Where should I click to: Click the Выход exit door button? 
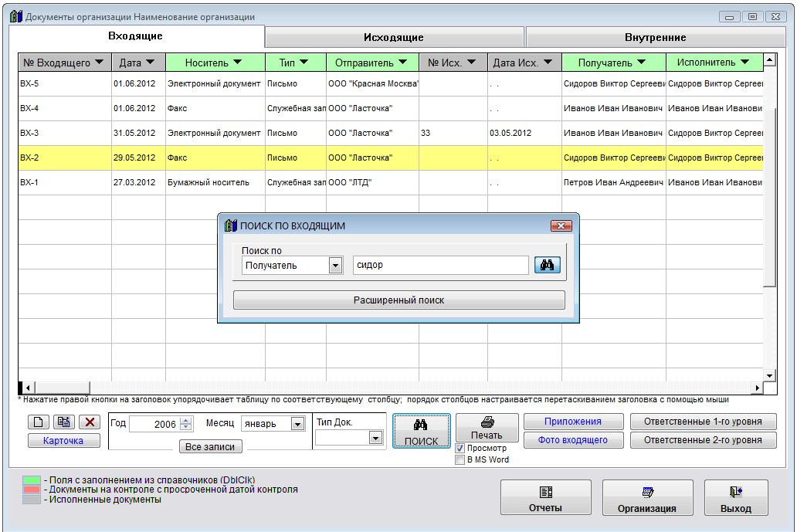[x=735, y=498]
